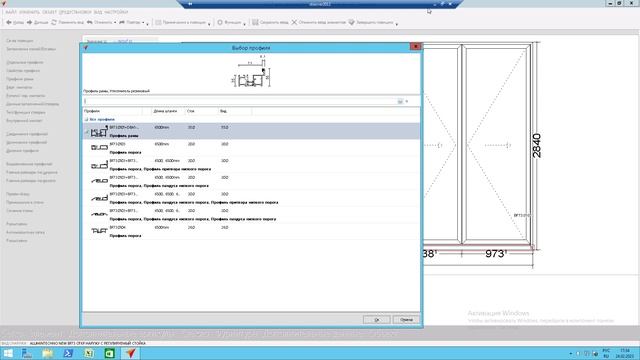Click Профили рамы in the left sidebar
640x360 pixels.
[20, 79]
